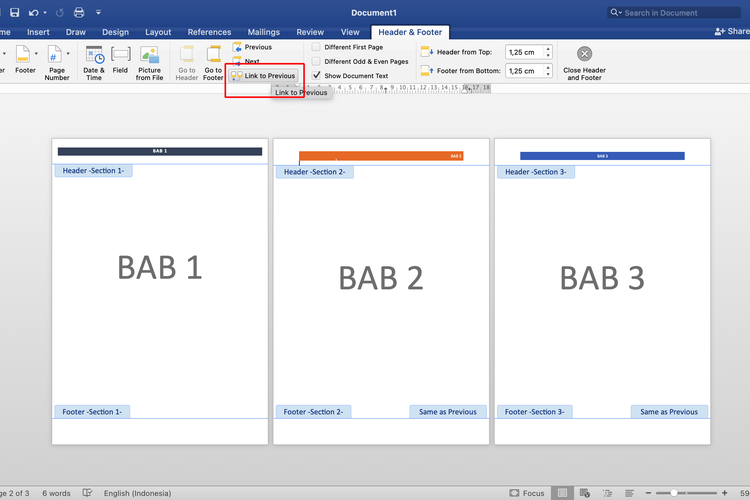Uncheck Show Document Text

point(316,76)
